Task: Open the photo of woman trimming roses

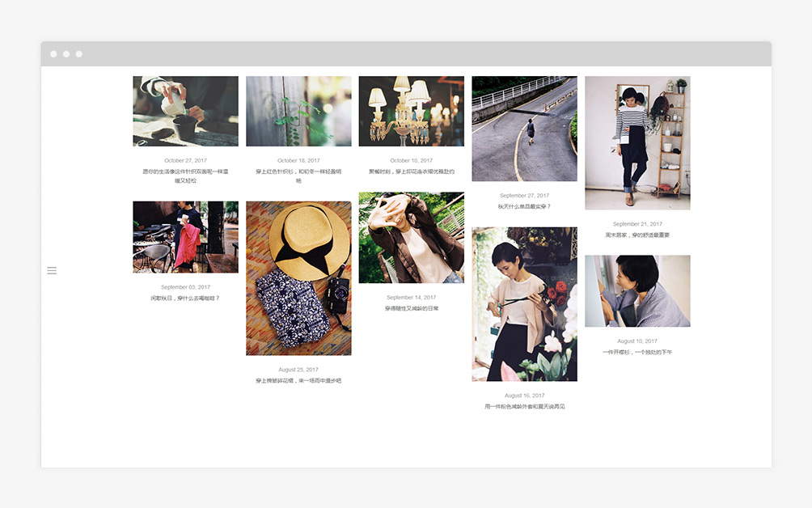Action: (x=524, y=303)
